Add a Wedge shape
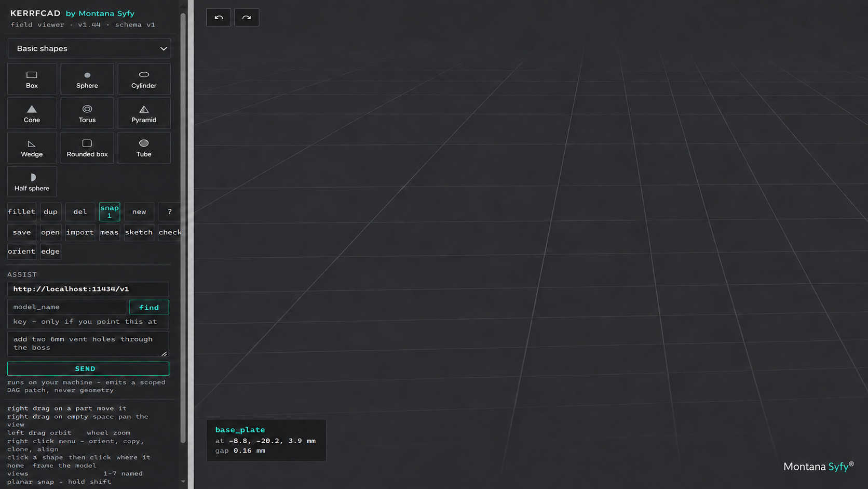The height and width of the screenshot is (489, 868). pyautogui.click(x=32, y=148)
